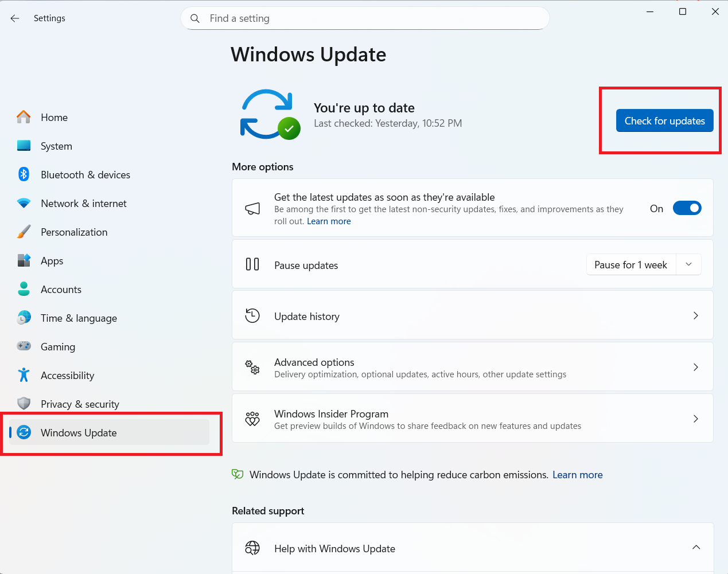
Task: Turn off the get latest updates toggle
Action: coord(687,208)
